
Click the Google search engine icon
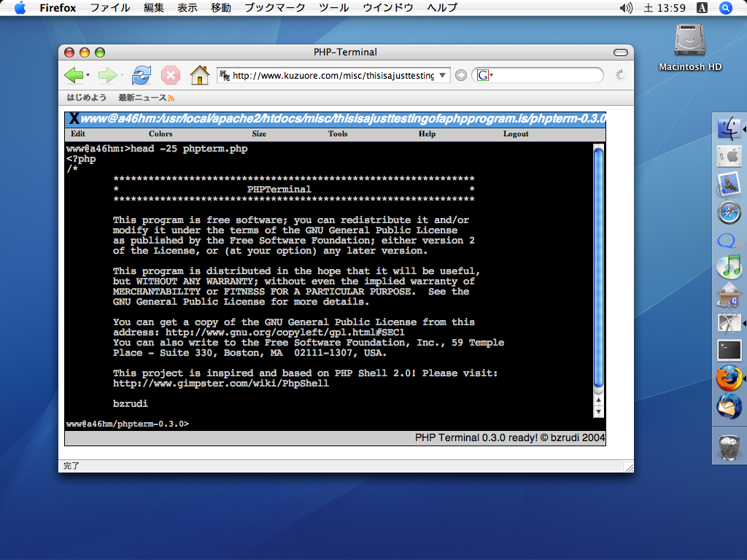[x=483, y=75]
